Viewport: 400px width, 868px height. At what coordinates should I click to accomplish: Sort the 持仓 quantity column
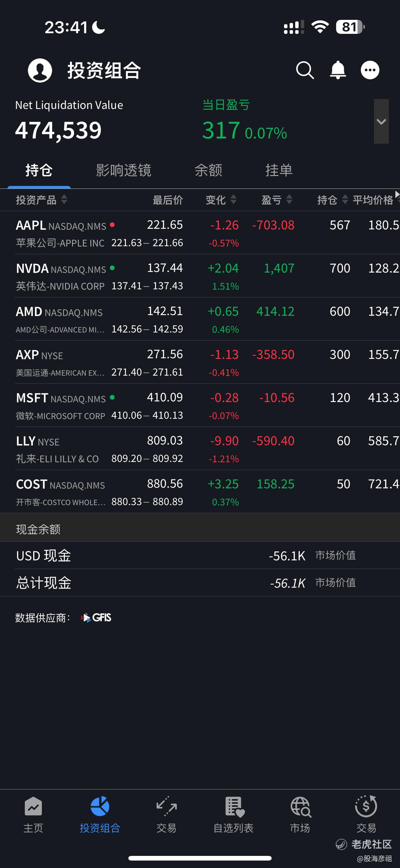coord(345,200)
